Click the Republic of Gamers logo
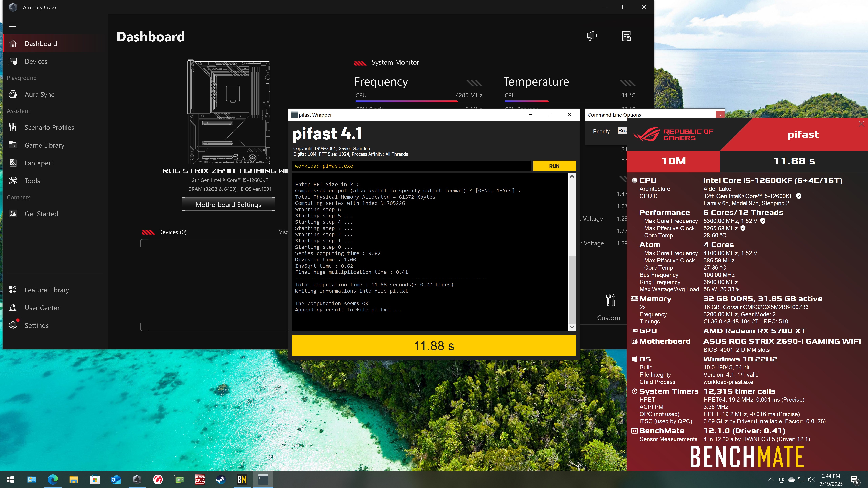Image resolution: width=868 pixels, height=488 pixels. point(673,134)
